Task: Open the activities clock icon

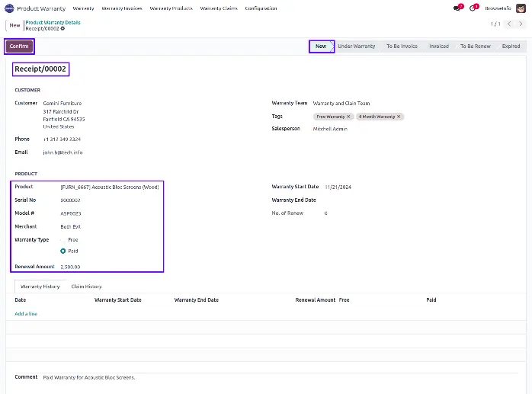Action: click(x=473, y=8)
